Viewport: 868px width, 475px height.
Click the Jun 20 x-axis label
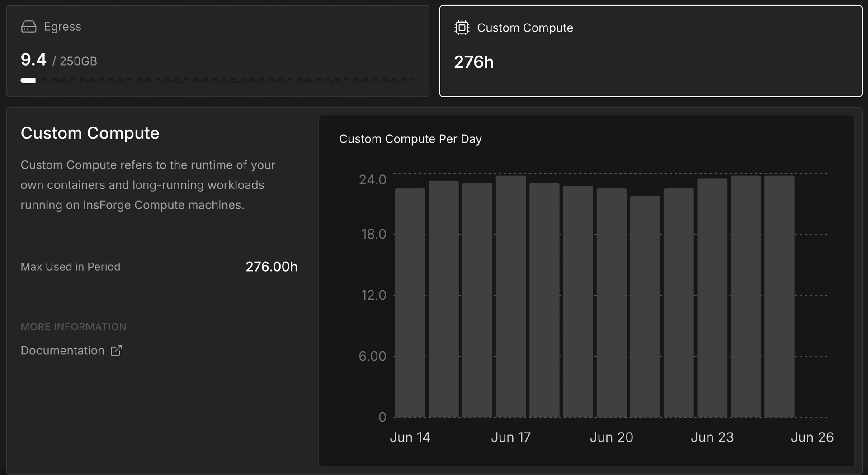(612, 437)
